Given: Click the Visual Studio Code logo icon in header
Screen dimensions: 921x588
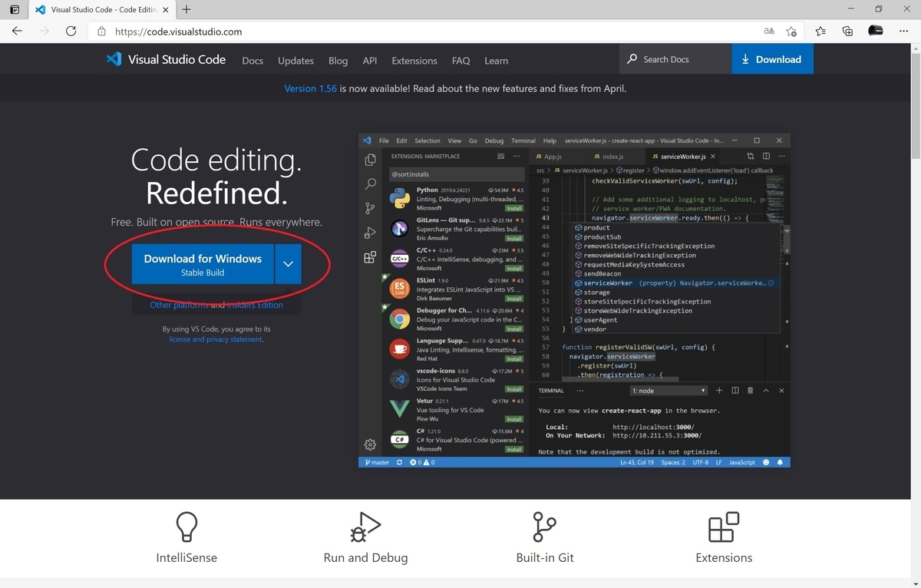Looking at the screenshot, I should pyautogui.click(x=114, y=59).
